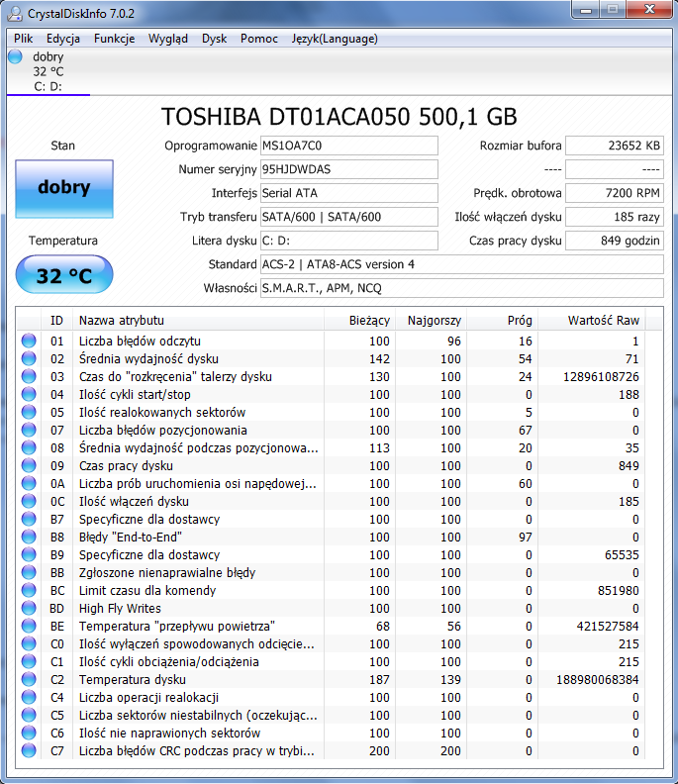Click the 32 °C temperature button
Viewport: 678px width, 784px height.
tap(64, 274)
